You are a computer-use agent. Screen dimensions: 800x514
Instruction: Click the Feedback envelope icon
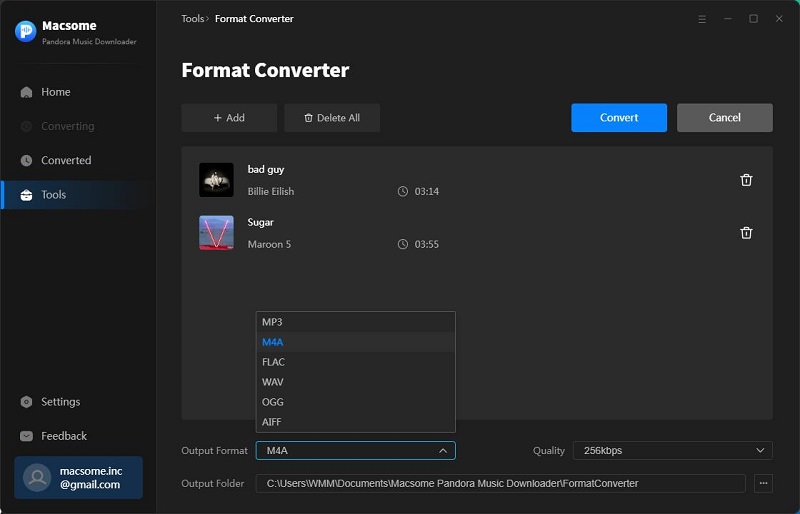click(27, 436)
